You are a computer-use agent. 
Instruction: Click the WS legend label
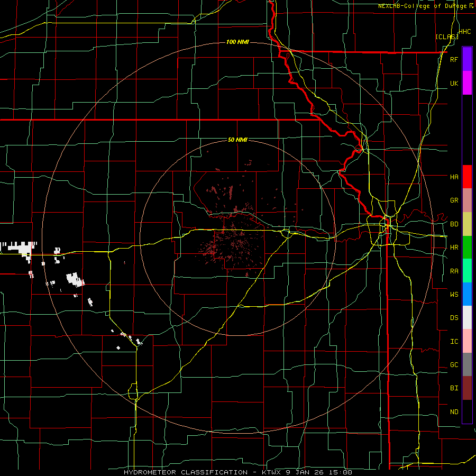click(x=454, y=294)
